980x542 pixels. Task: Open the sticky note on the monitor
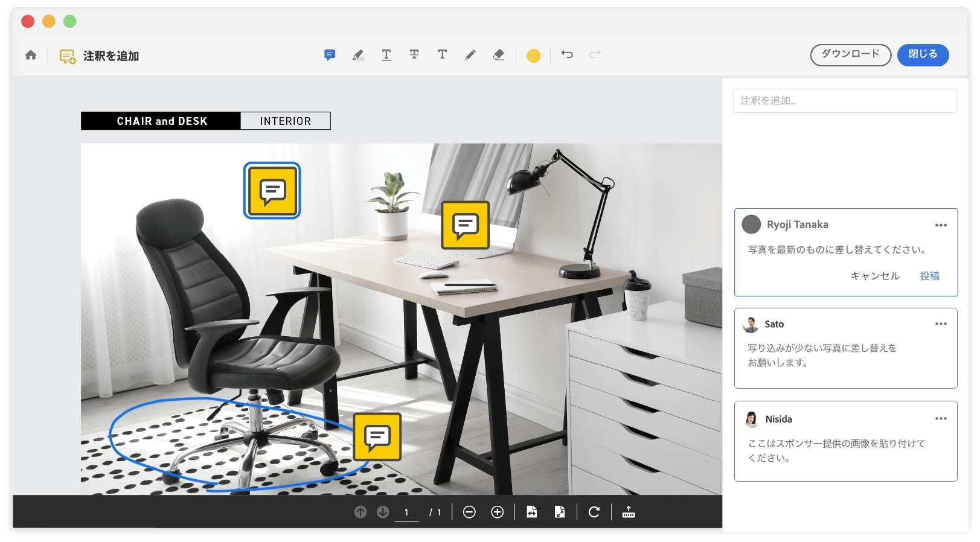[466, 225]
